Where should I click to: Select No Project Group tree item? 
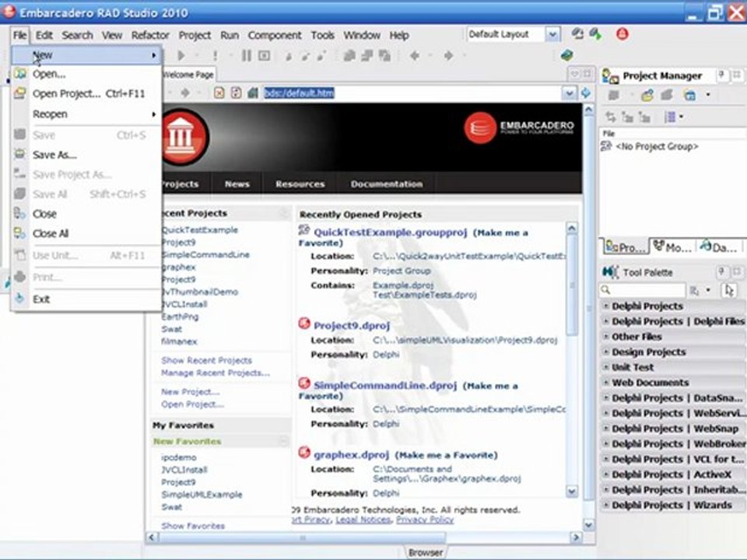(x=657, y=147)
